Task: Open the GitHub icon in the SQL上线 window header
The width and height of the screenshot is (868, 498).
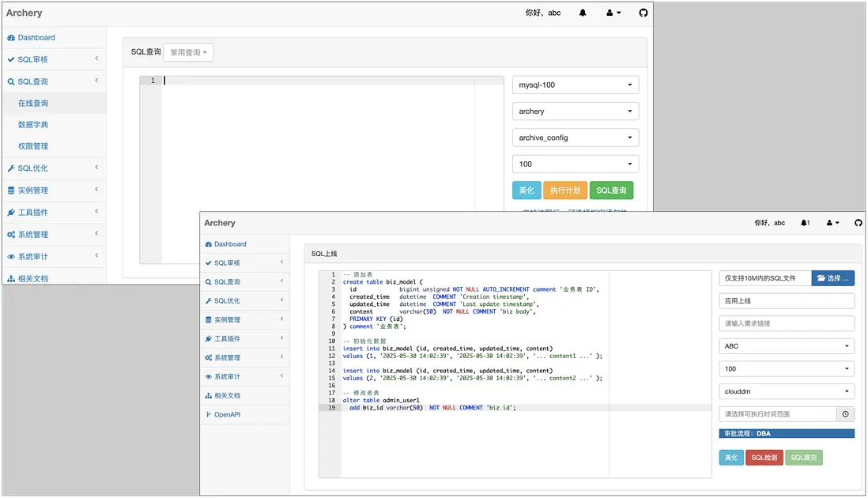Action: 859,223
